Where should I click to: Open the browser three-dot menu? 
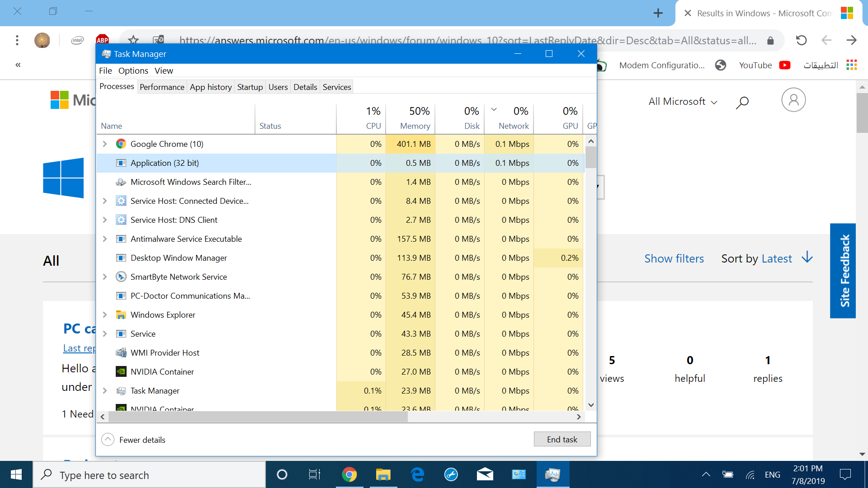click(x=17, y=40)
